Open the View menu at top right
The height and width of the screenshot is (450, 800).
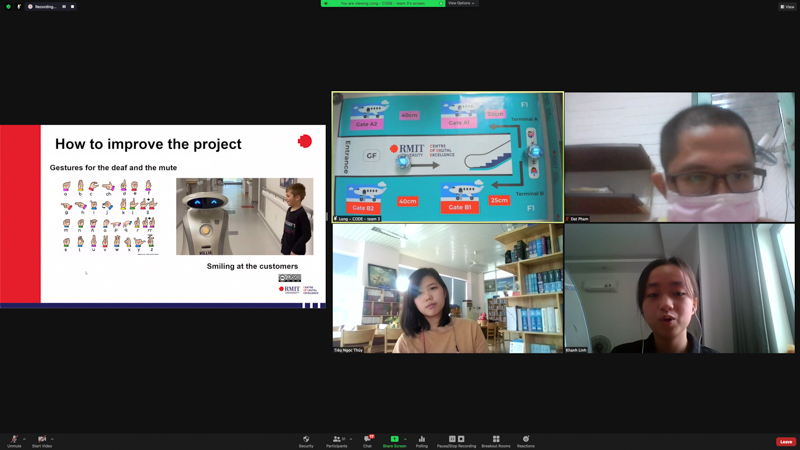(x=787, y=6)
